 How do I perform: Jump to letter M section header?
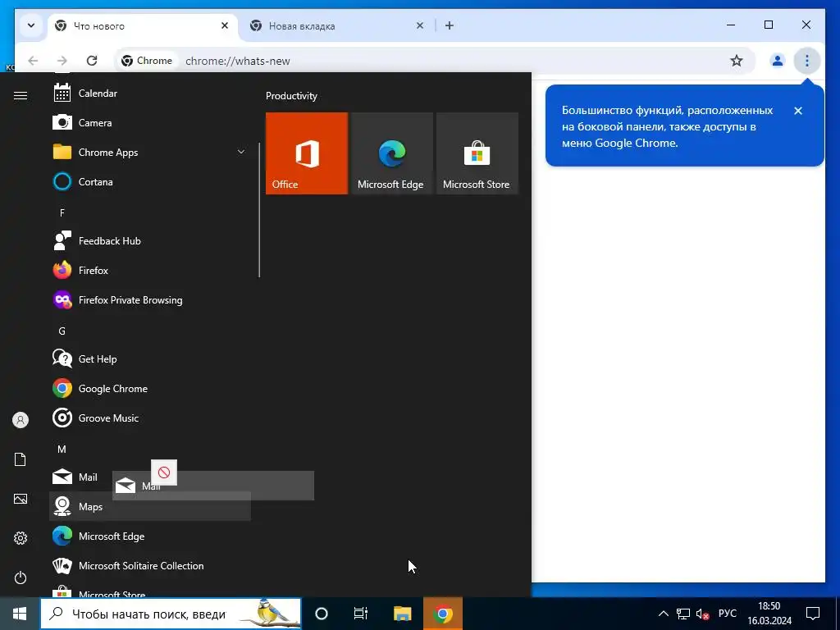[62, 449]
